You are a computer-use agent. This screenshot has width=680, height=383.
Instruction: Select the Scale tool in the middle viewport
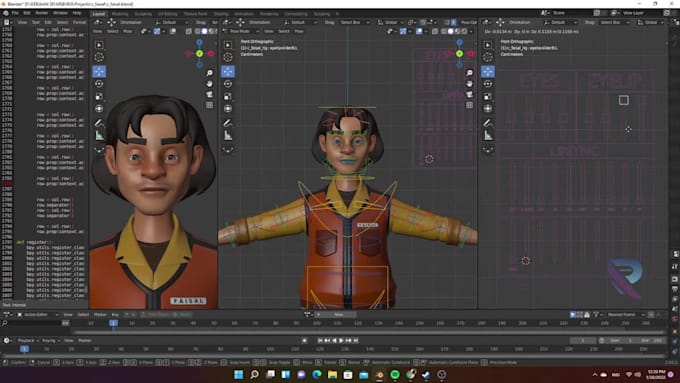228,96
